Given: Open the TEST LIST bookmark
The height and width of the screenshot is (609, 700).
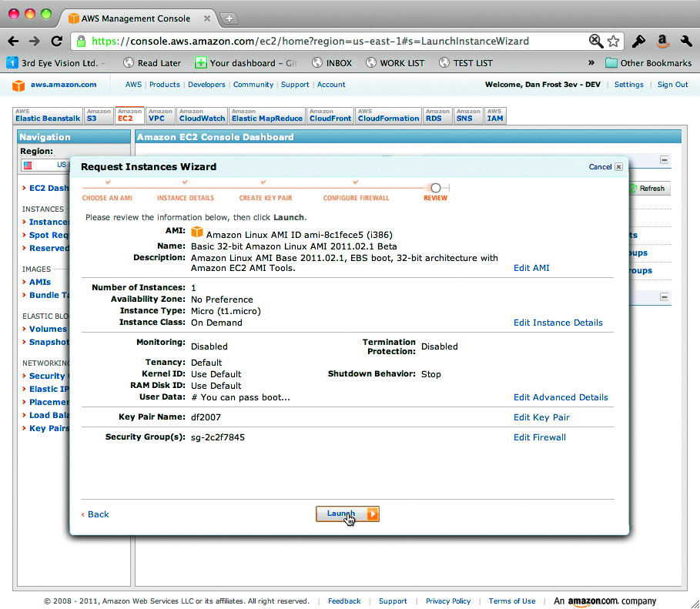Looking at the screenshot, I should [466, 63].
